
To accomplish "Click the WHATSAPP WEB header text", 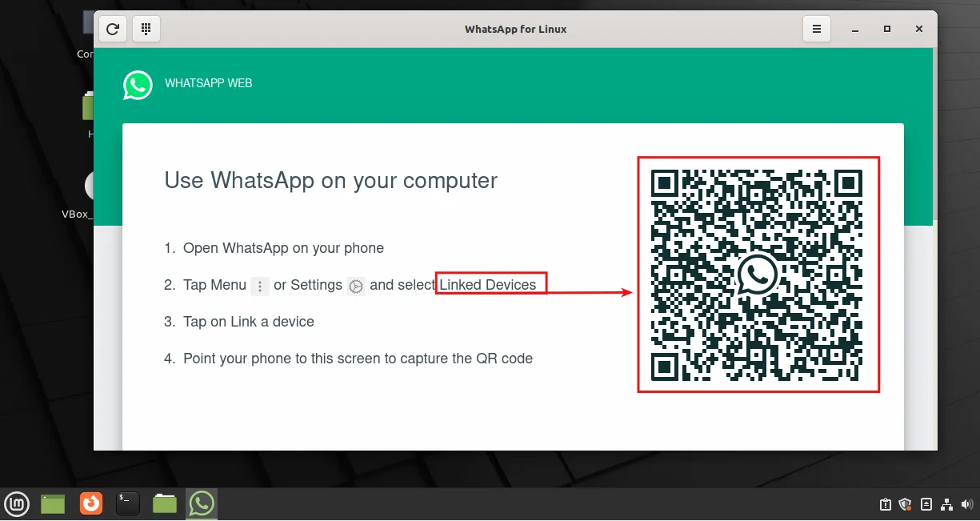I will 209,83.
